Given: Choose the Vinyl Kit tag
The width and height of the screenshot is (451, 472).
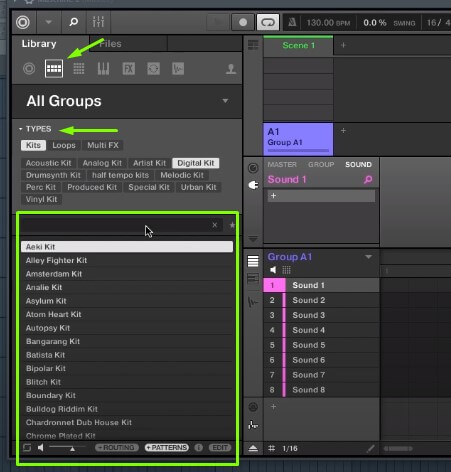Looking at the screenshot, I should pos(42,199).
